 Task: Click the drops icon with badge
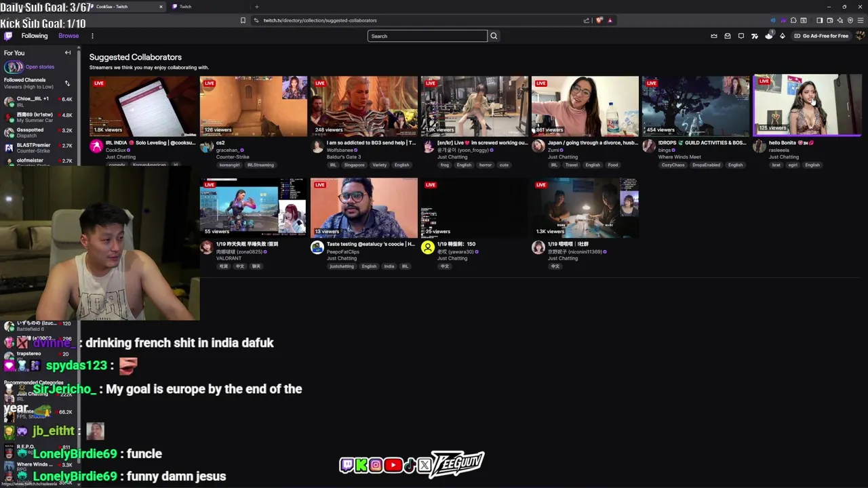click(x=769, y=36)
